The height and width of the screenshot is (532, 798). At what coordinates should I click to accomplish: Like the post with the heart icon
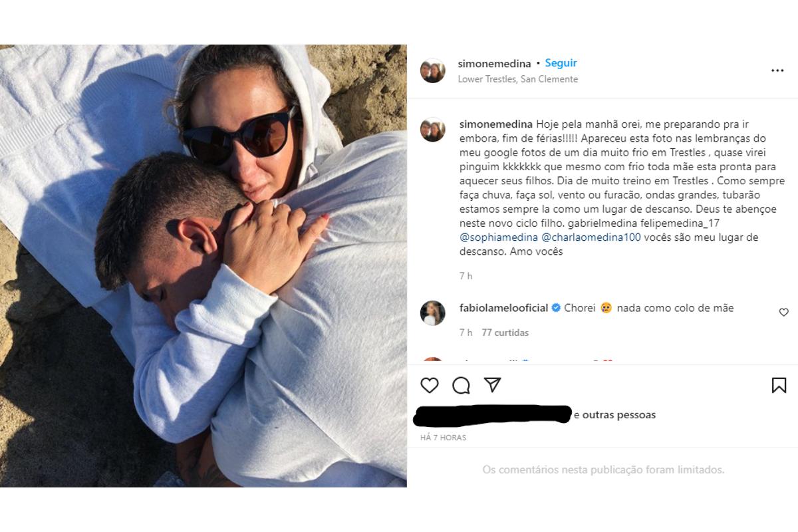click(x=430, y=385)
